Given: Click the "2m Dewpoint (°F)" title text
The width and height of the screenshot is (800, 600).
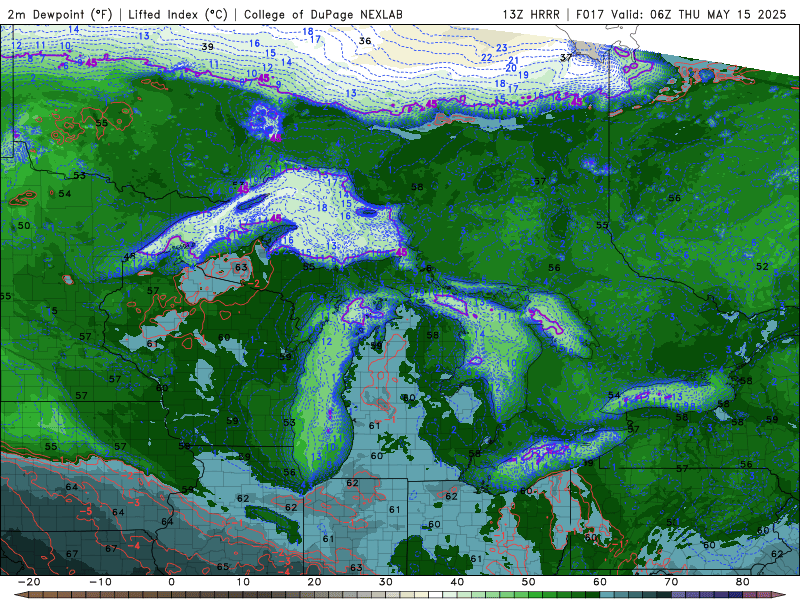Looking at the screenshot, I should click(x=60, y=14).
